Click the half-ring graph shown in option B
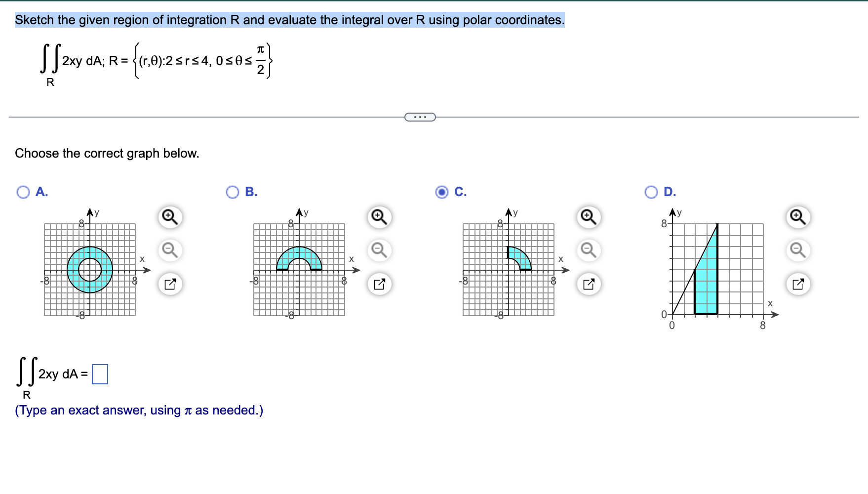The image size is (868, 494). 299,257
